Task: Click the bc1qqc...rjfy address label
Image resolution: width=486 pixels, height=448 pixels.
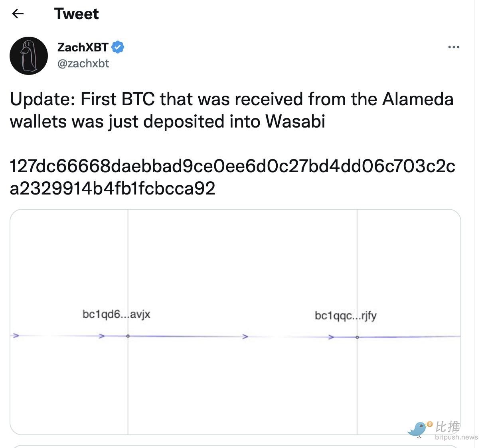Action: [346, 316]
